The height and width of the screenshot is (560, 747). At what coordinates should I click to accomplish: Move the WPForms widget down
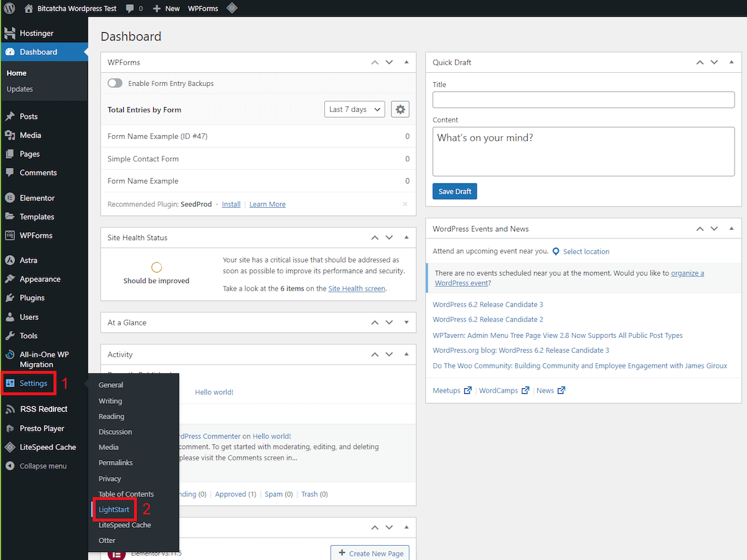pos(389,62)
